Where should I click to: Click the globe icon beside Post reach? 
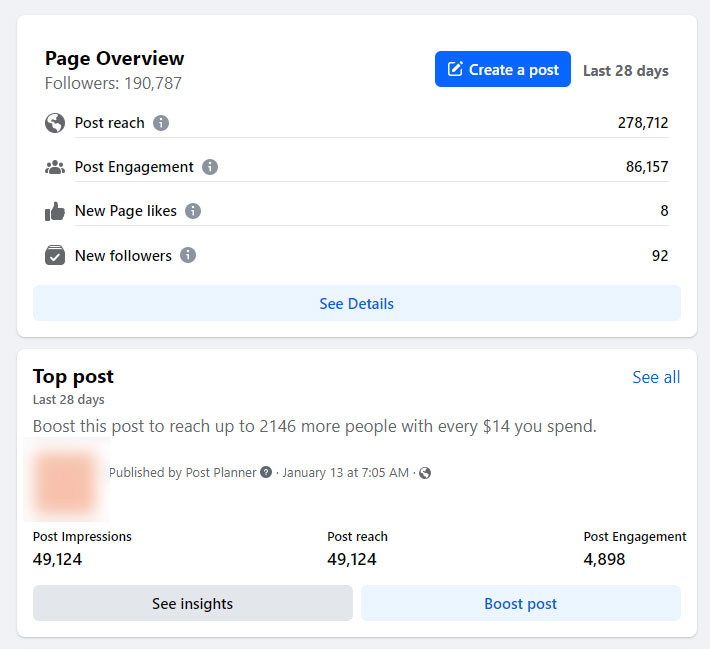55,123
